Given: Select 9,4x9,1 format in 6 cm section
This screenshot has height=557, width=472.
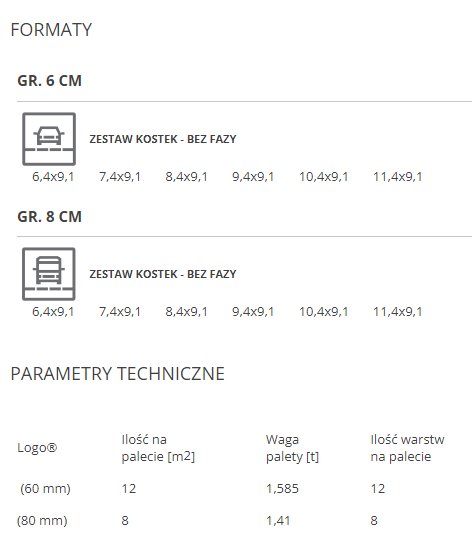Looking at the screenshot, I should click(x=253, y=177).
